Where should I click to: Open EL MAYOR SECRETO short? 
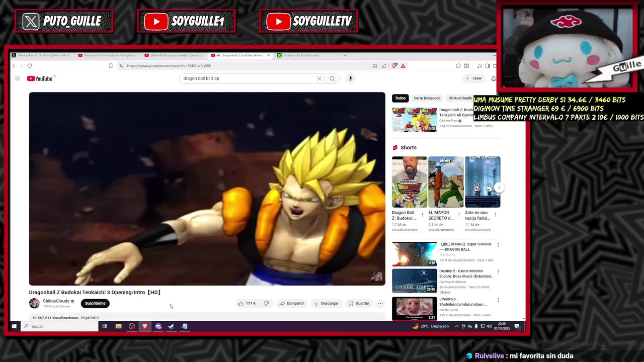tap(446, 182)
